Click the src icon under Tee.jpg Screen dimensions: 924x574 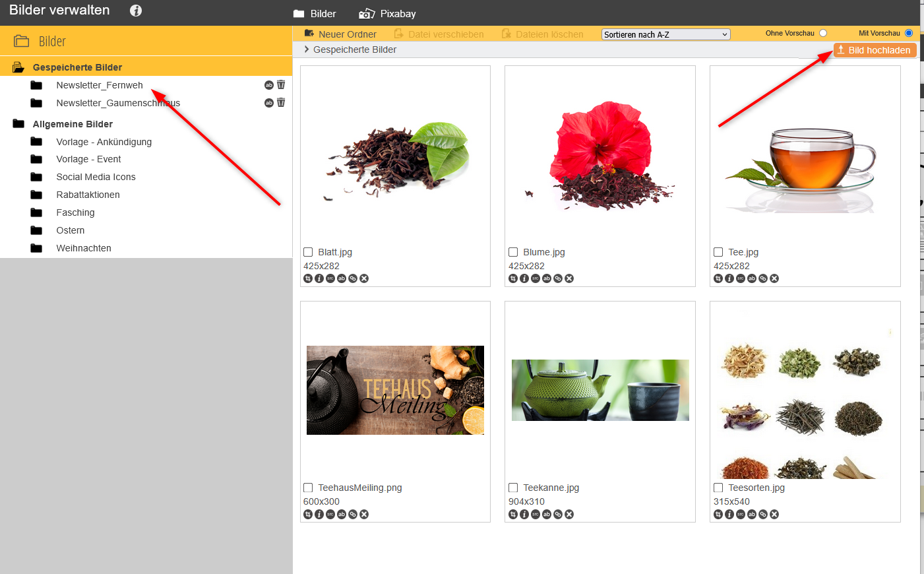pos(741,278)
